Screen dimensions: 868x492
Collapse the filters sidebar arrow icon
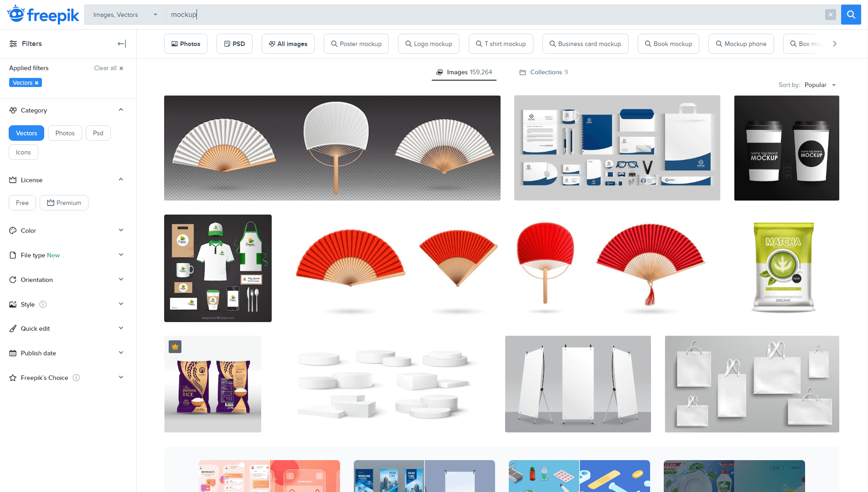[x=122, y=44]
